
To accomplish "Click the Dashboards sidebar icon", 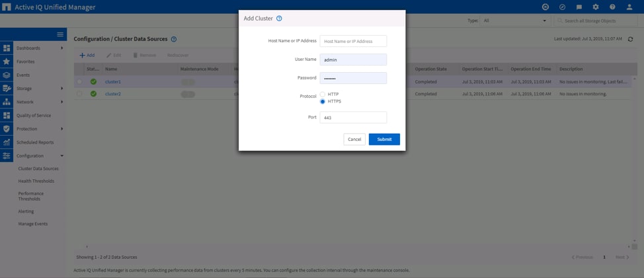I will click(7, 48).
